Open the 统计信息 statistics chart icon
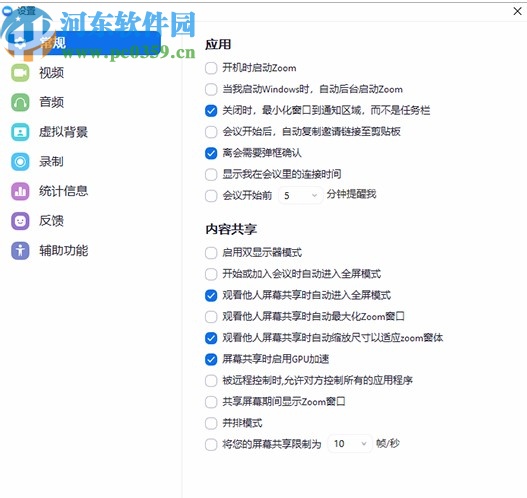 click(x=20, y=191)
